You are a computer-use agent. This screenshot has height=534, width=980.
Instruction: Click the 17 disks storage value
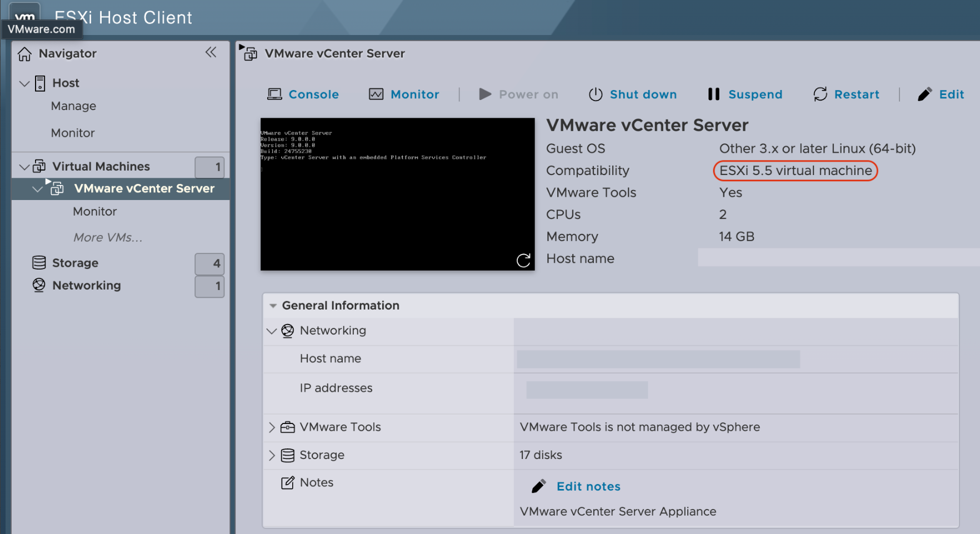point(541,455)
